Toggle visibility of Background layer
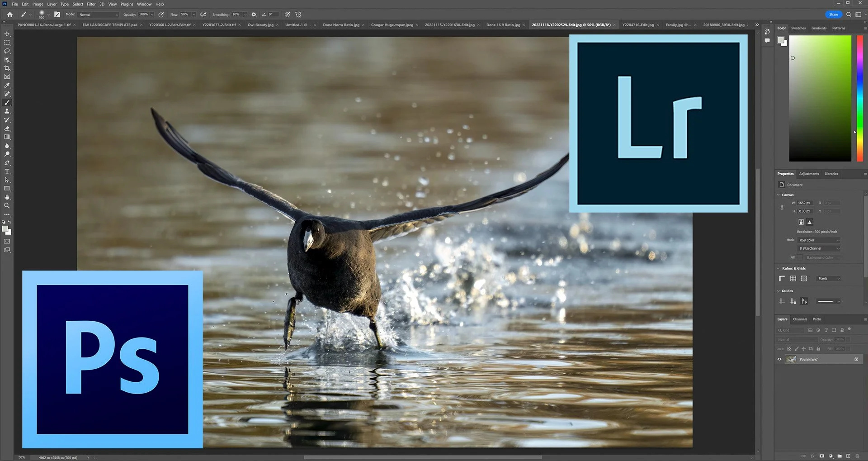 click(x=779, y=359)
